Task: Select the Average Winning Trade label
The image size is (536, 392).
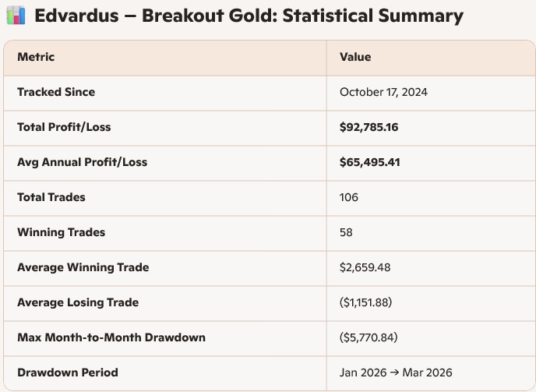Action: [x=83, y=267]
